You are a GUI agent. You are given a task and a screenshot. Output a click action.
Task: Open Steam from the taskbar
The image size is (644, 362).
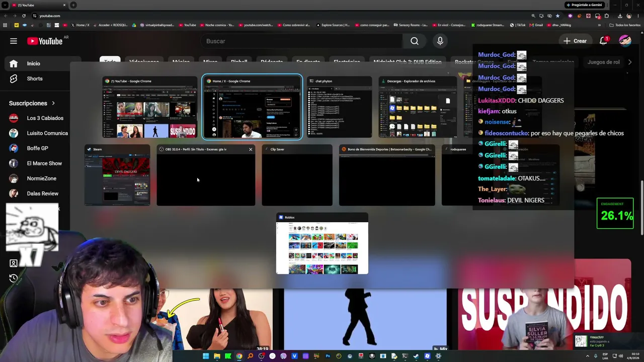pos(416,356)
